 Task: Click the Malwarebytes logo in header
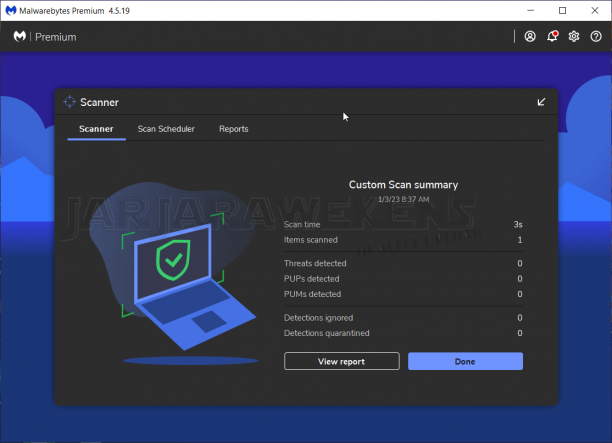pyautogui.click(x=20, y=37)
